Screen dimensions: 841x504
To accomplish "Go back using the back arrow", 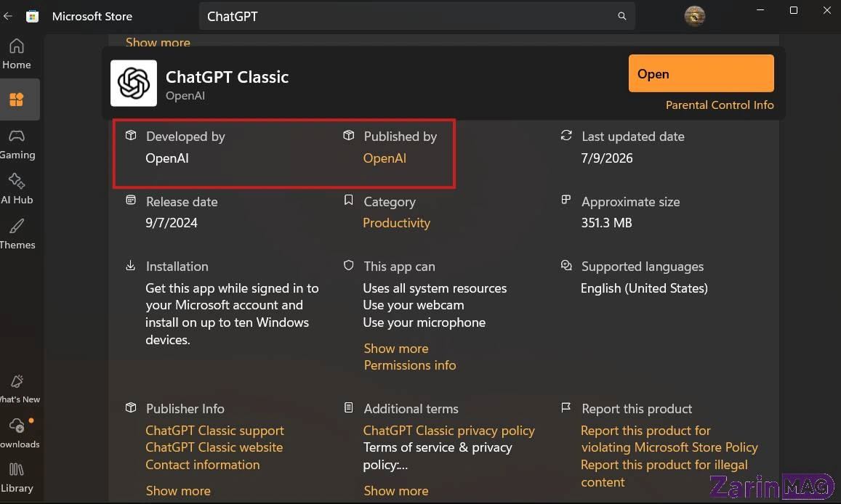I will click(7, 16).
